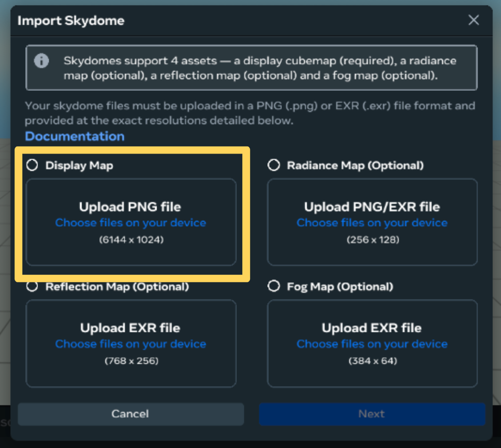
Task: Click the Fog Map Upload EXR file heading
Action: pyautogui.click(x=372, y=328)
